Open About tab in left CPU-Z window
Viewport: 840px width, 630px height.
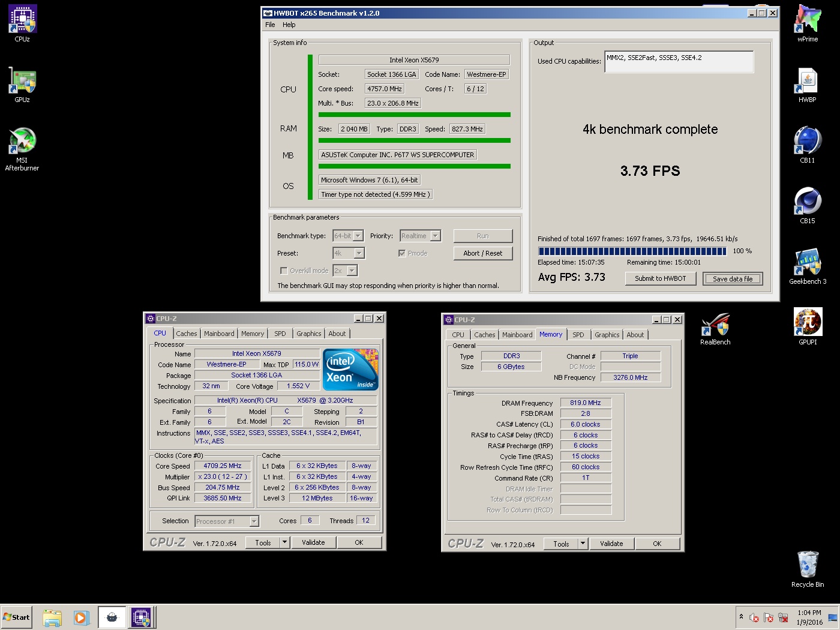[x=337, y=334]
